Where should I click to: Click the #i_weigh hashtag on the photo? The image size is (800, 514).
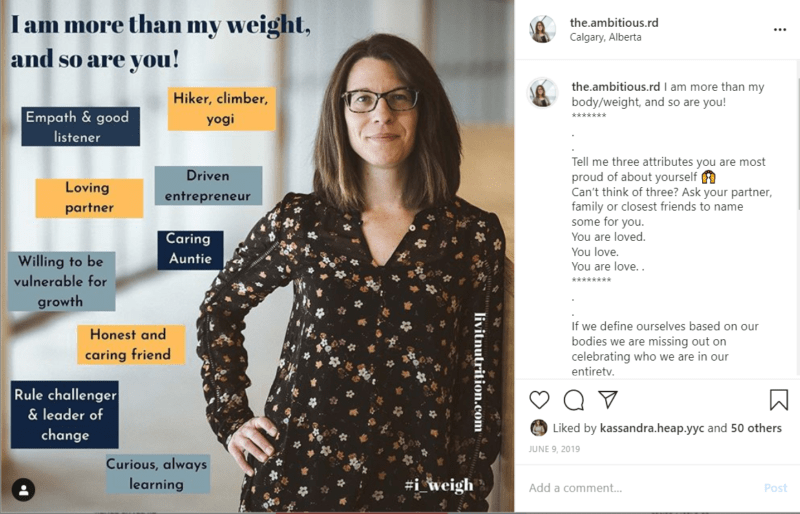[x=439, y=484]
